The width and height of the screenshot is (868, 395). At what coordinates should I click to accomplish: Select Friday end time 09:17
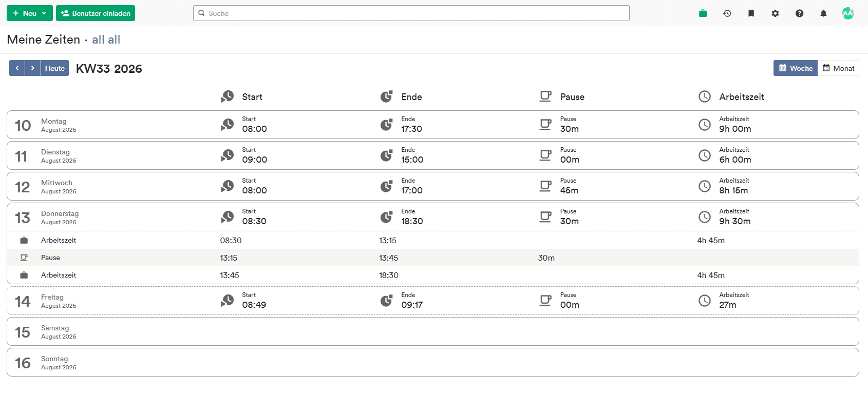412,305
